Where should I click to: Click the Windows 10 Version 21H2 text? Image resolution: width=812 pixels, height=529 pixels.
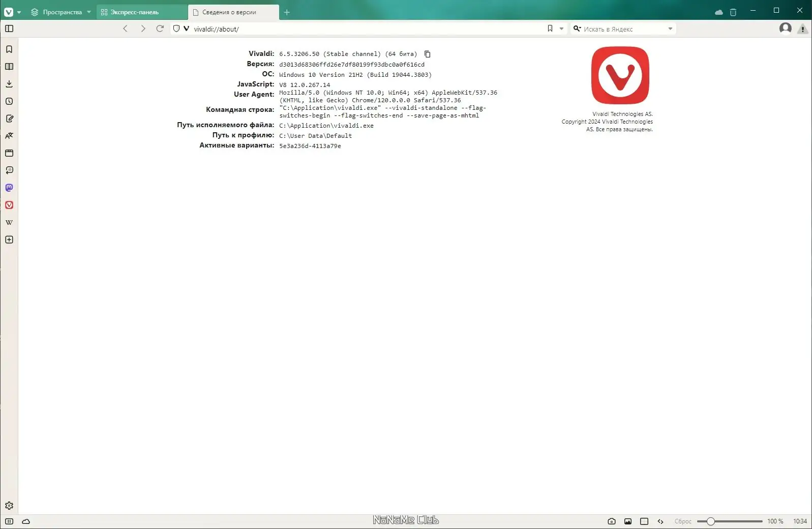tap(355, 75)
